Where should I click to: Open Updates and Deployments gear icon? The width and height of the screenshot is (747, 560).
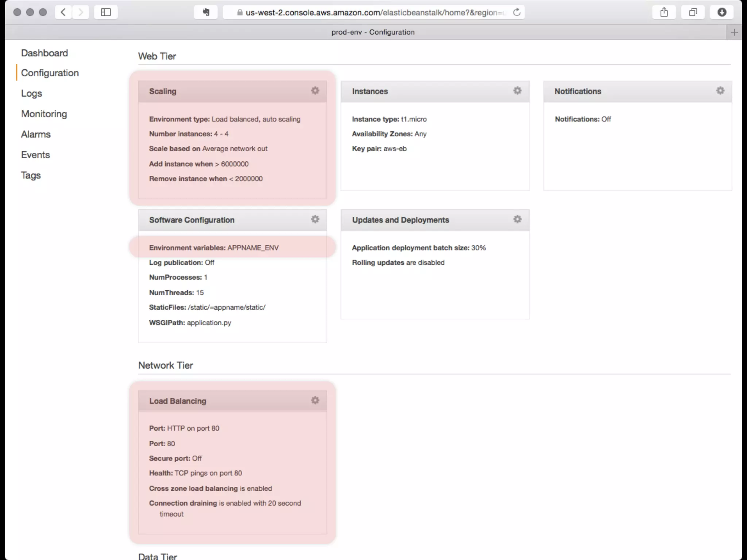point(517,219)
